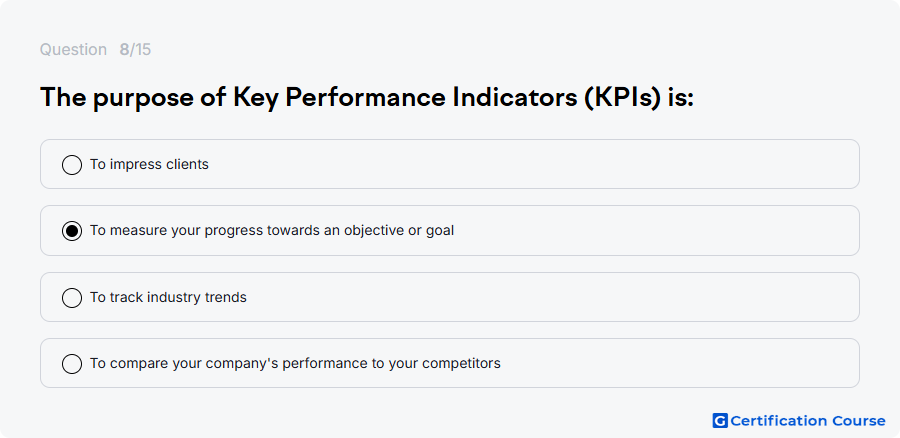Click the gray 'Question' label
Image resolution: width=900 pixels, height=438 pixels.
pos(73,50)
